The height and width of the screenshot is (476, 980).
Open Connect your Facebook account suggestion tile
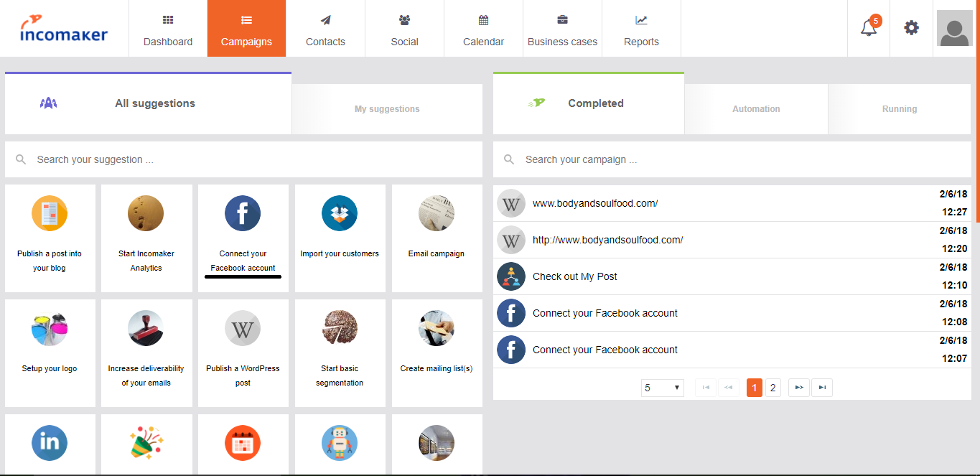(x=243, y=238)
